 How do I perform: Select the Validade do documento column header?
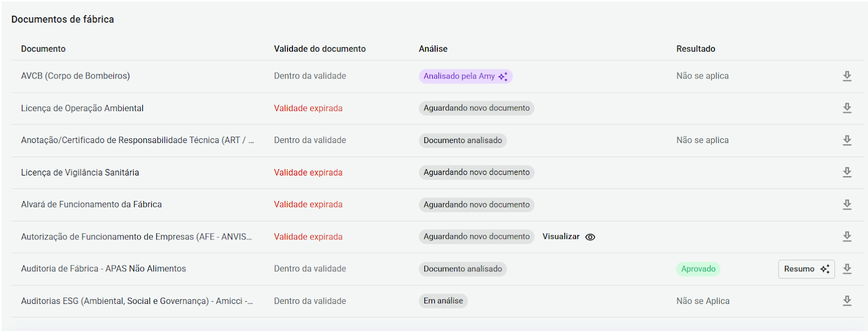point(320,49)
